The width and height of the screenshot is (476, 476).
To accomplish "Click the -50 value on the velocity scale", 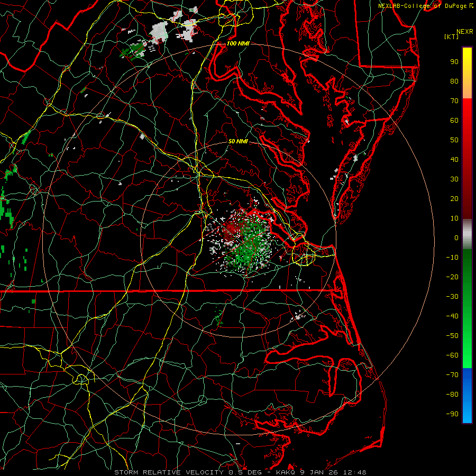I will pos(452,336).
